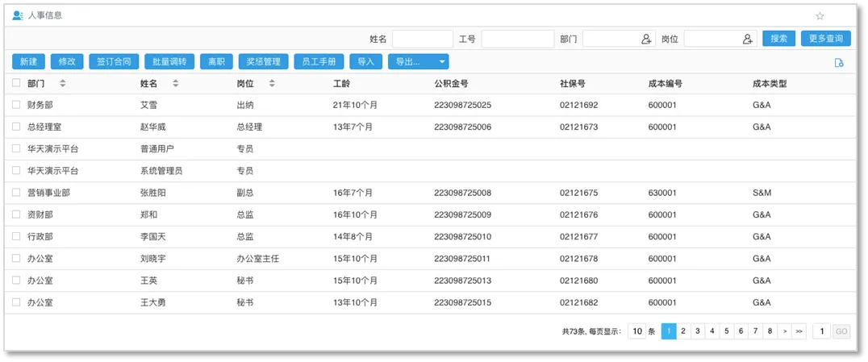Click the department picker person icon
868x362 pixels.
pos(646,39)
